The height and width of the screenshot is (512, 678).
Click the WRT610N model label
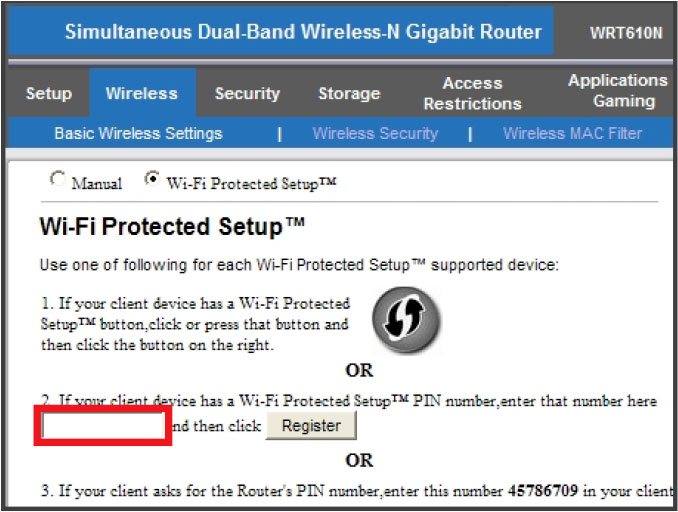626,33
